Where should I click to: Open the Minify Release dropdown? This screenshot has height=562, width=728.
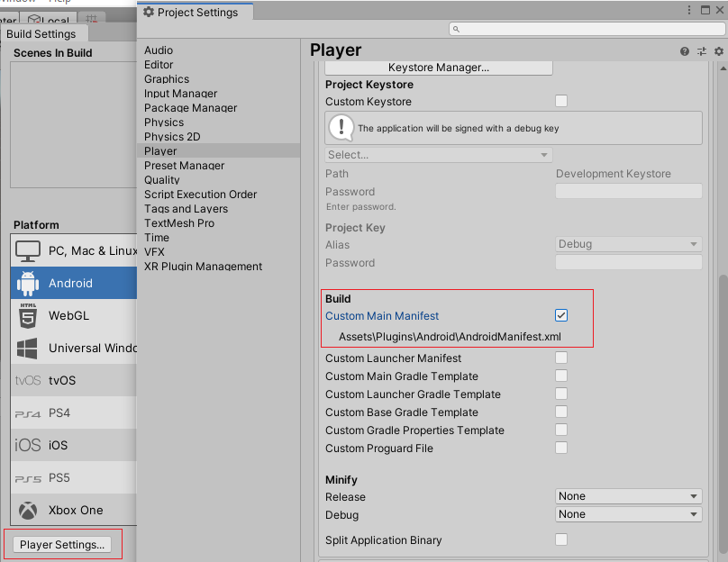point(628,496)
